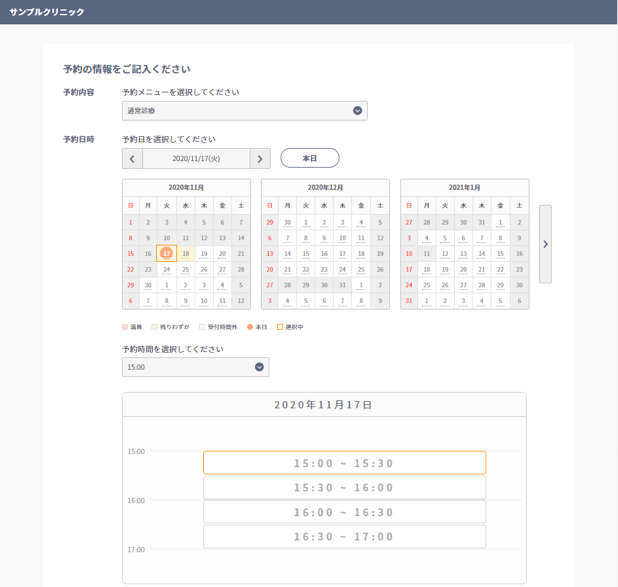The width and height of the screenshot is (618, 587).
Task: Click the next day arrow icon
Action: [x=260, y=159]
